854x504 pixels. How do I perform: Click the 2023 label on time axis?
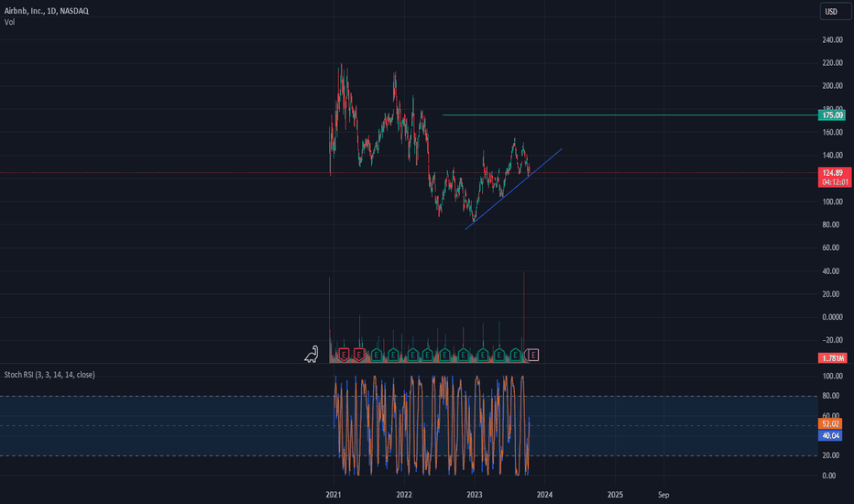tap(475, 495)
